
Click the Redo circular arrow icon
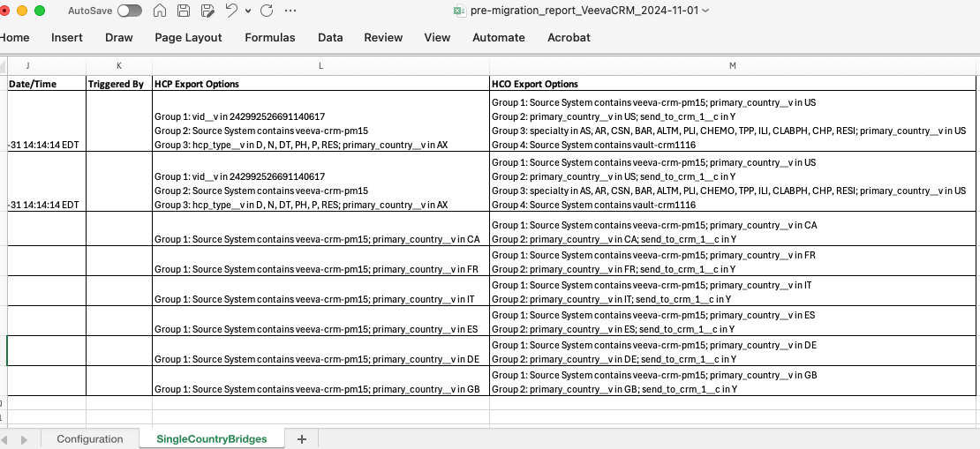click(267, 11)
